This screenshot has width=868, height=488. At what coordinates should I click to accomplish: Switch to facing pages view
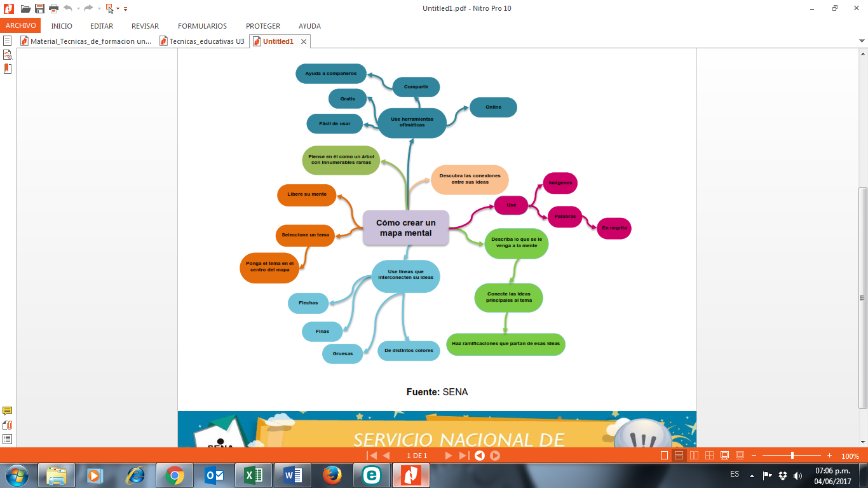694,456
